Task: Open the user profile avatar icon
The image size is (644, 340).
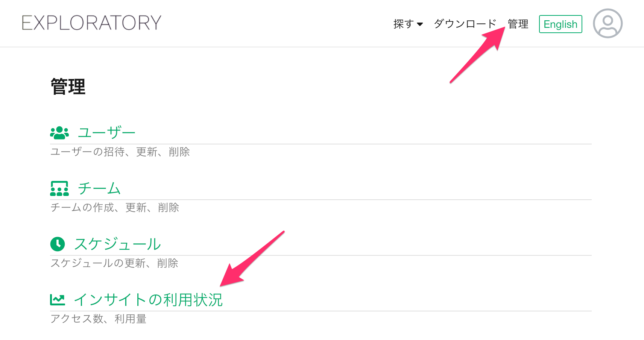Action: pos(608,23)
